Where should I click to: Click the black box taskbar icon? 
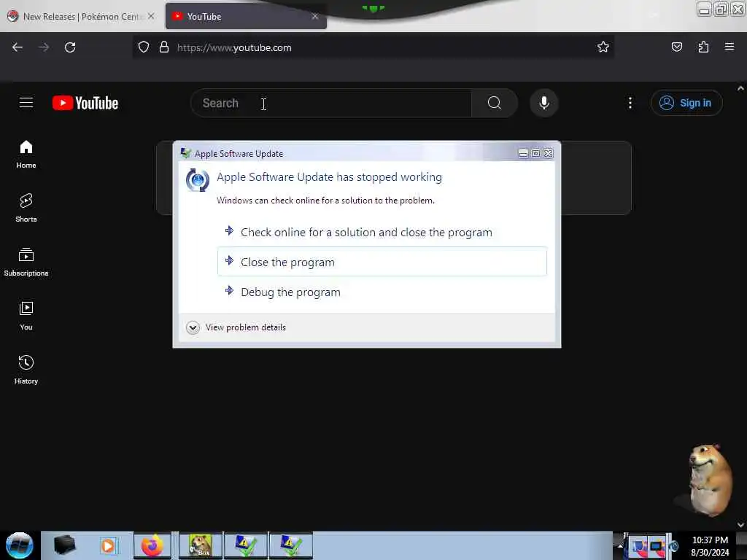point(64,545)
